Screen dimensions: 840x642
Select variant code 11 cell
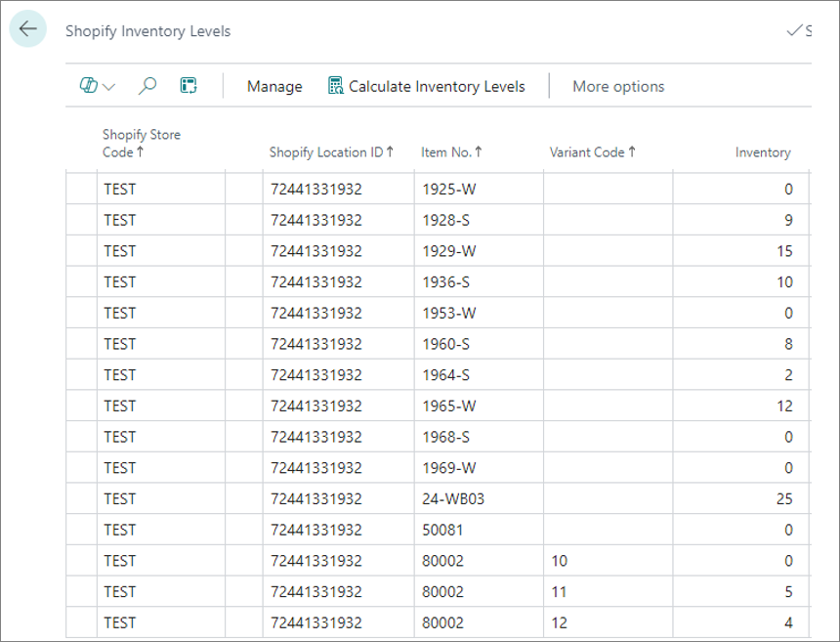point(608,592)
